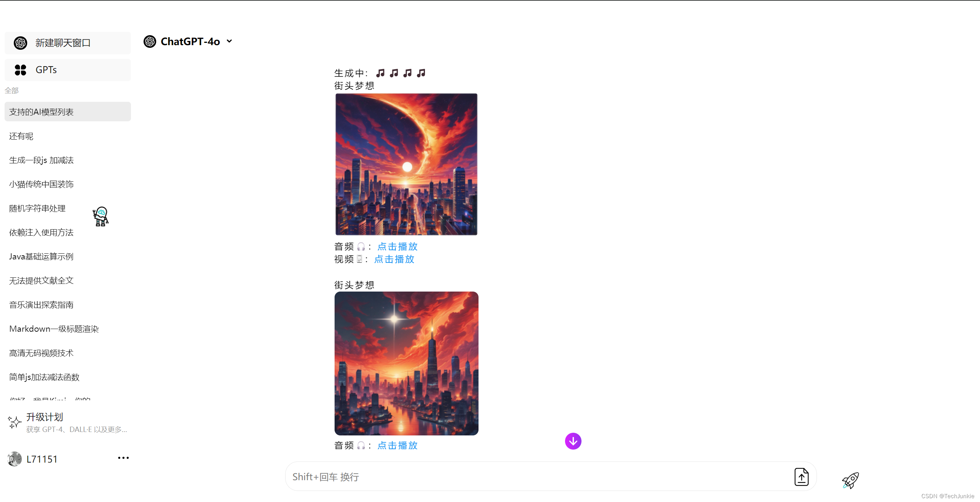This screenshot has height=502, width=980.
Task: Click the Shift+回车 换行 message input field
Action: [x=536, y=477]
